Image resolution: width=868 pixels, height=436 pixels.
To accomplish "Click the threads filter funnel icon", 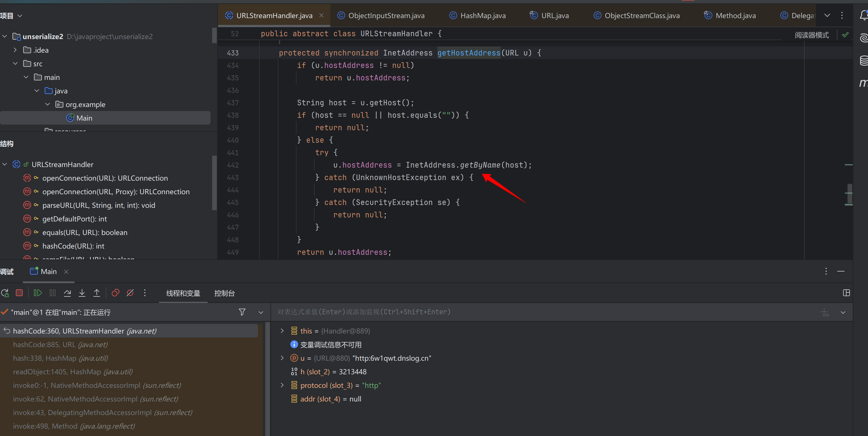I will point(242,312).
